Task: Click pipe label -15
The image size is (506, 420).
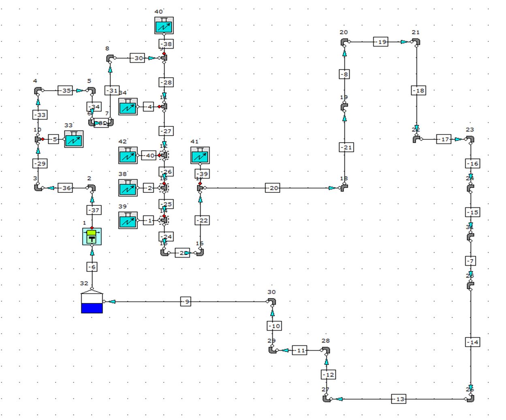Action: (472, 212)
